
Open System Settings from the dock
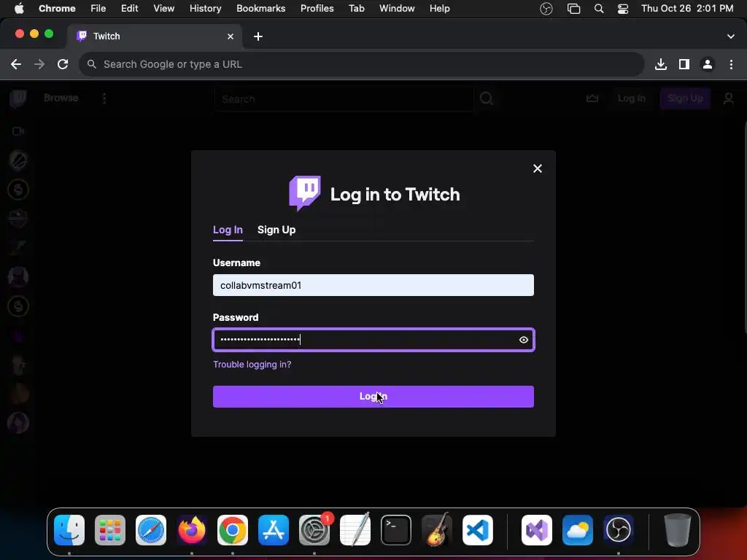[x=314, y=530]
